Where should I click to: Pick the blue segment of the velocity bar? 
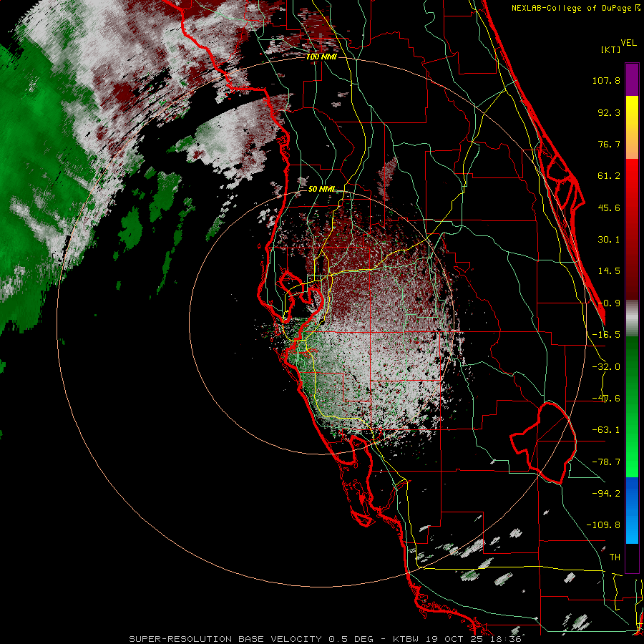click(632, 510)
